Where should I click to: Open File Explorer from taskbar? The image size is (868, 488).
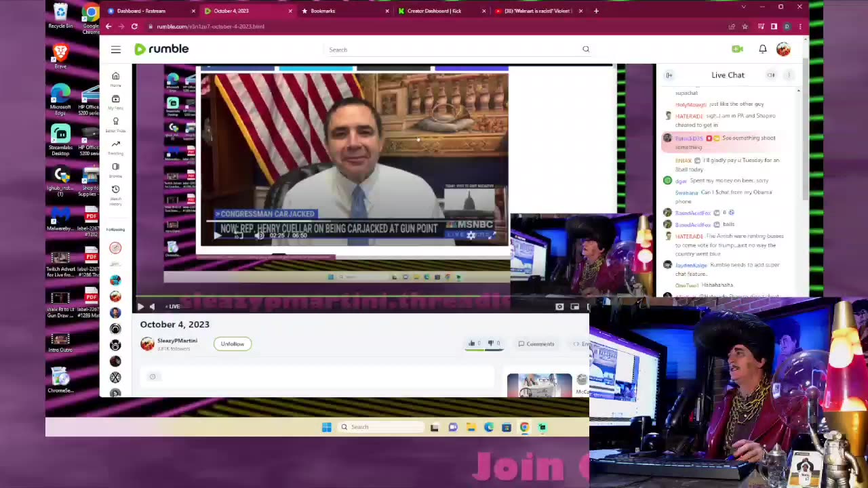click(471, 427)
